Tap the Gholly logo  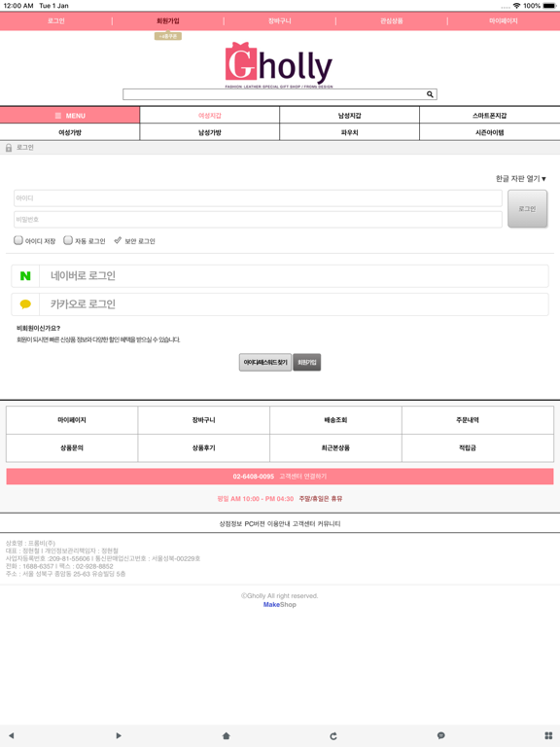(x=279, y=65)
